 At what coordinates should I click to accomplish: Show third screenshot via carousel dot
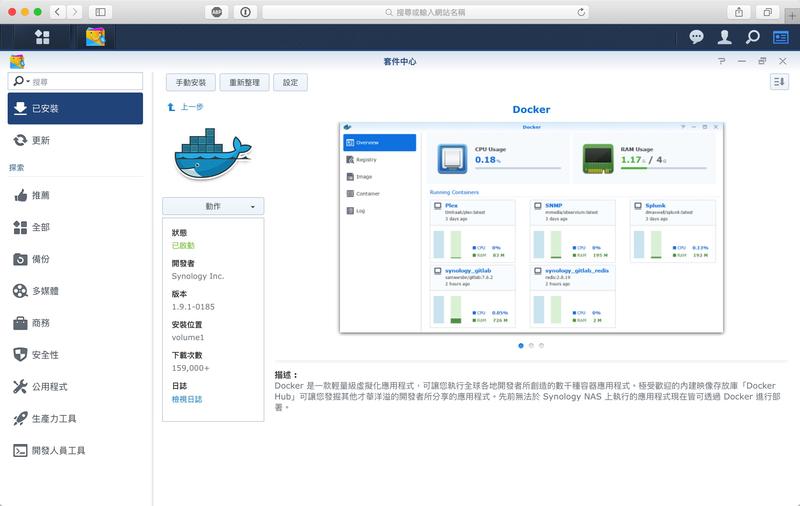(541, 345)
